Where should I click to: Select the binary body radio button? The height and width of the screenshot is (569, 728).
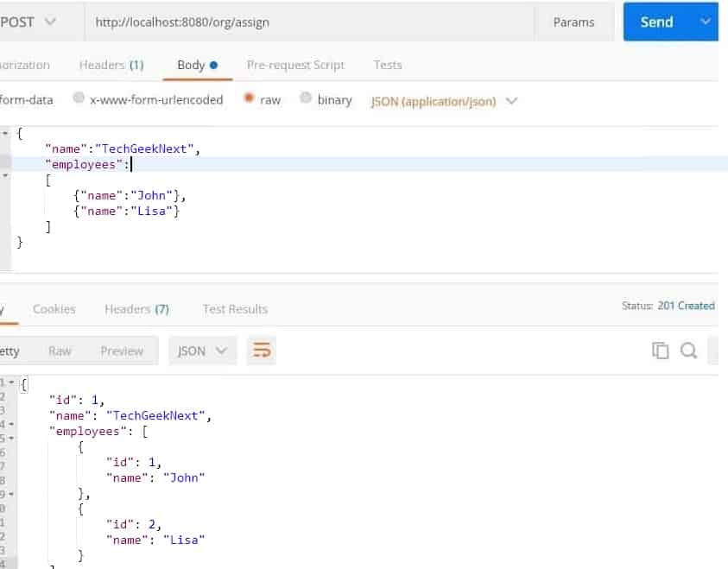pyautogui.click(x=306, y=98)
